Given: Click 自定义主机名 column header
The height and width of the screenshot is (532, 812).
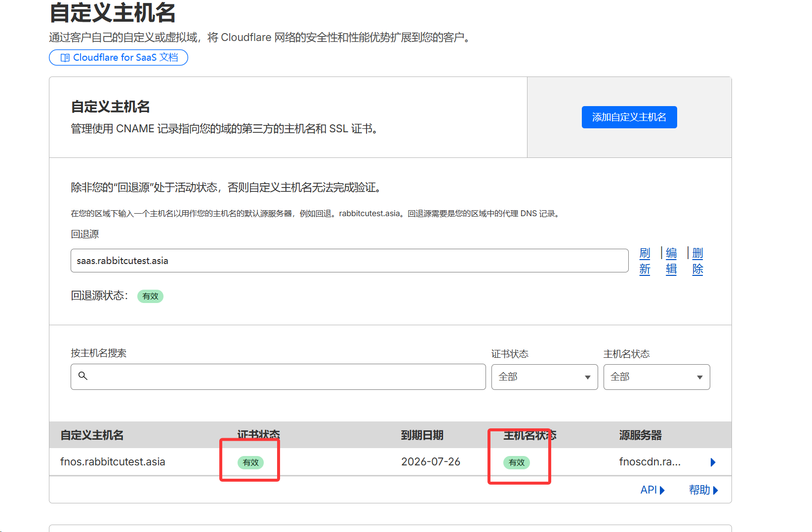Looking at the screenshot, I should tap(92, 435).
